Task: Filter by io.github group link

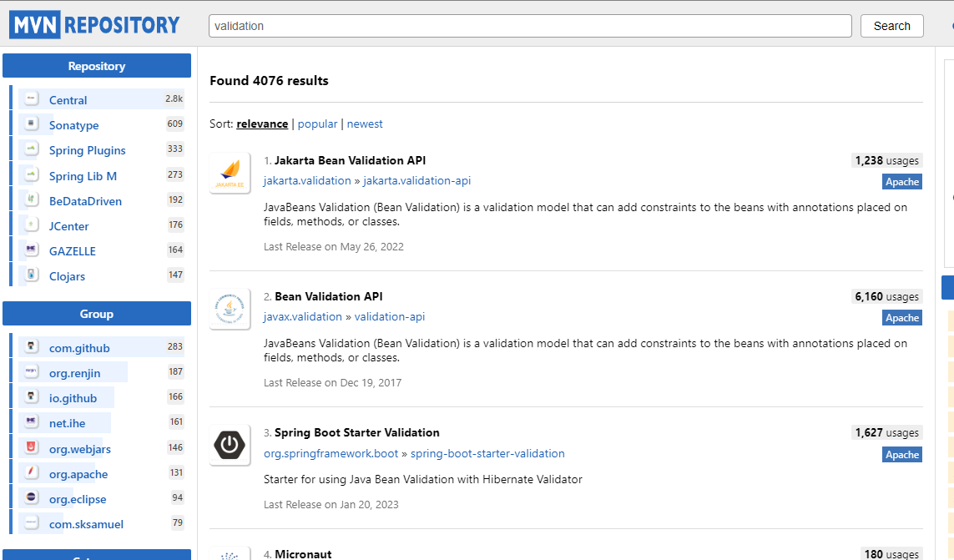Action: (73, 398)
